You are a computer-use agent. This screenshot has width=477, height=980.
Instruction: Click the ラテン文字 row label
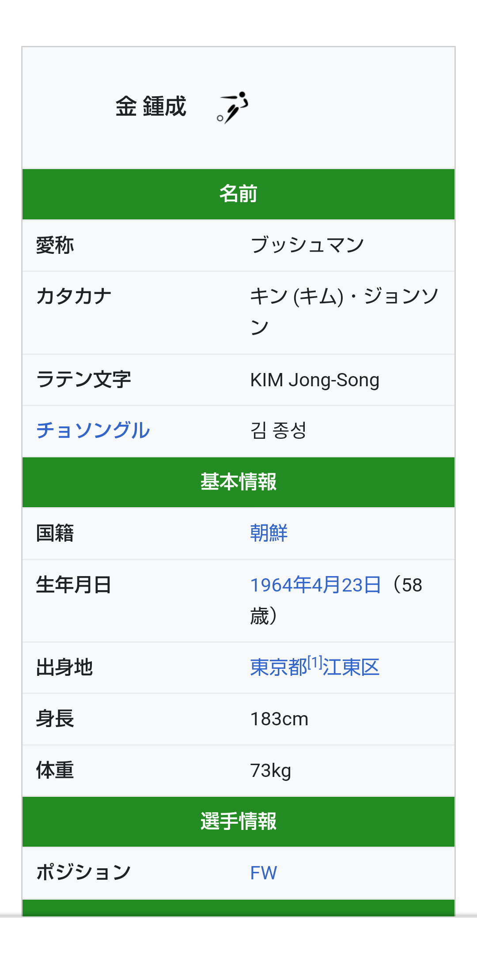pos(83,379)
